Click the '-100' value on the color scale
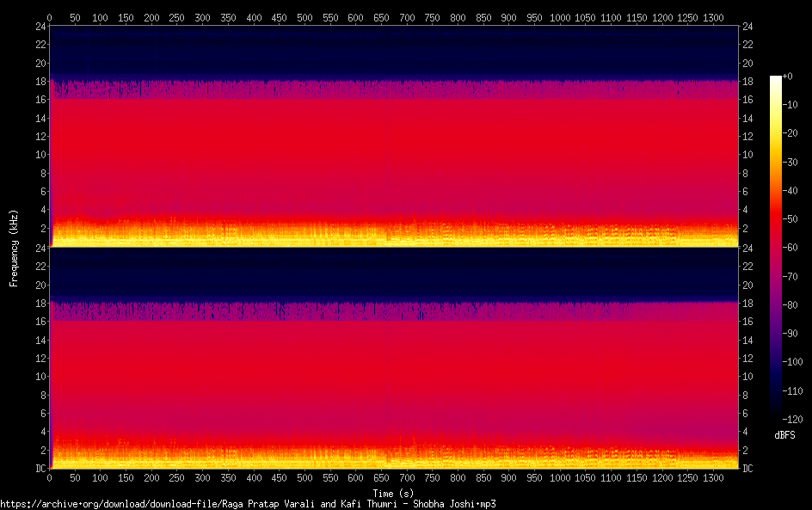This screenshot has width=812, height=510. [792, 362]
